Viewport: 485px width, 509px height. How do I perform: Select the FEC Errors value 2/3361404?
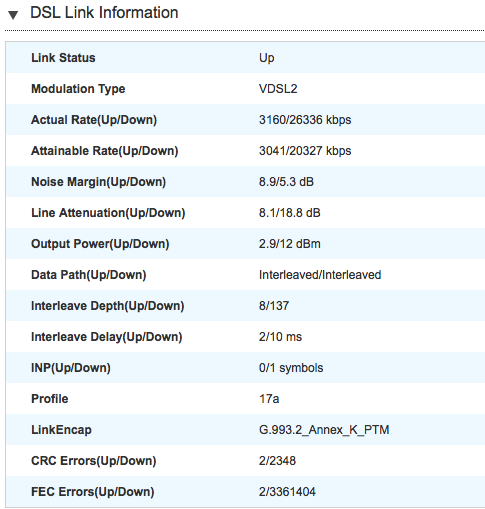click(x=287, y=492)
